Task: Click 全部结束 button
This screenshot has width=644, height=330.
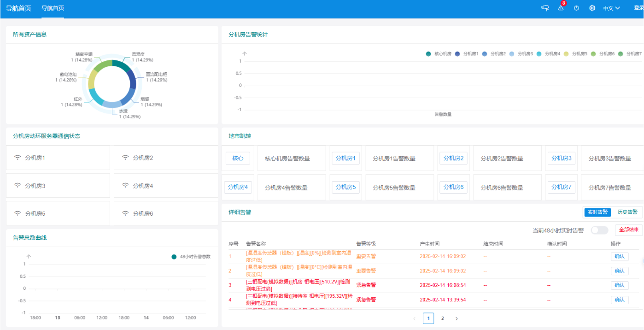Action: [628, 230]
